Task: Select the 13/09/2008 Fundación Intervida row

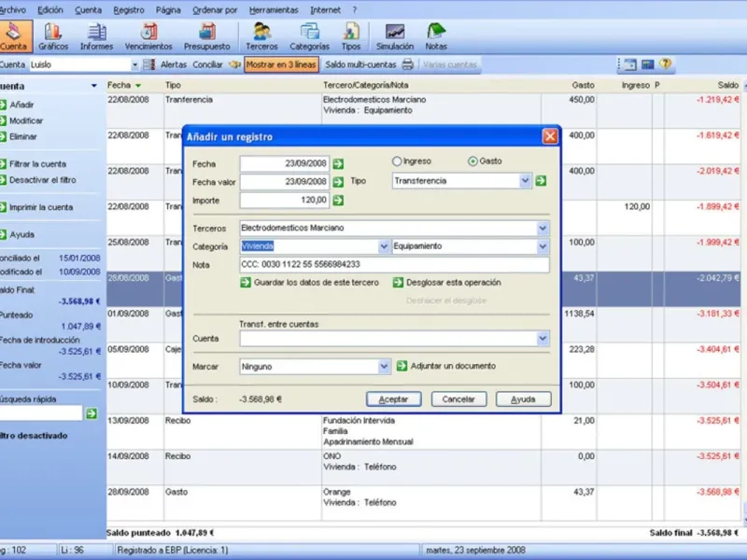Action: [x=423, y=431]
